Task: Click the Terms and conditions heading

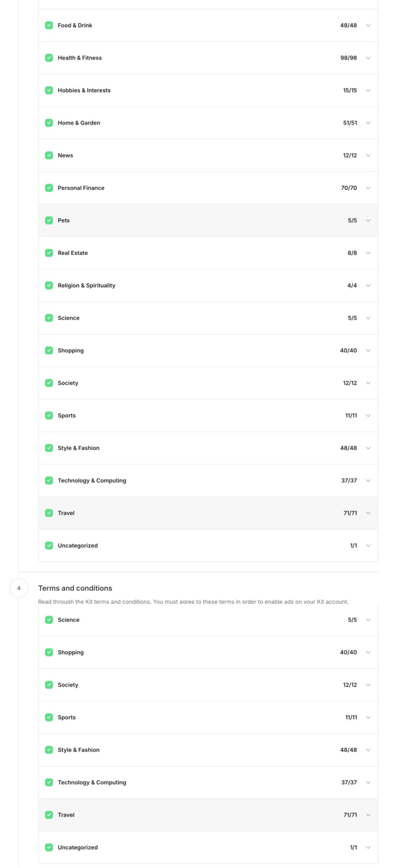Action: point(75,588)
